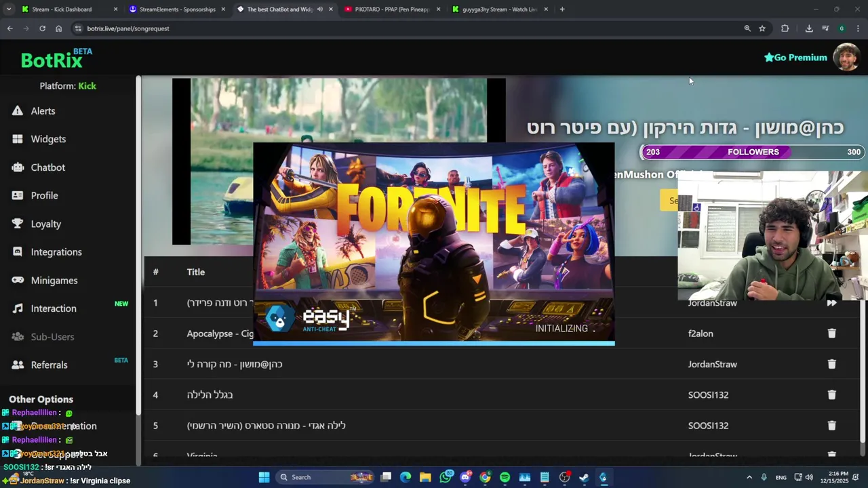Open a new browser tab
The image size is (868, 488).
tap(562, 9)
